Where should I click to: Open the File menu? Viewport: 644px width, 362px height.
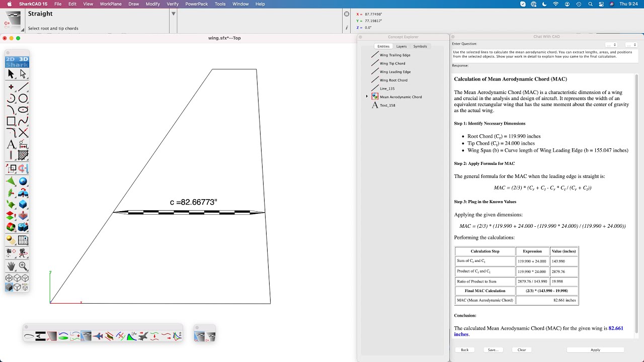58,4
